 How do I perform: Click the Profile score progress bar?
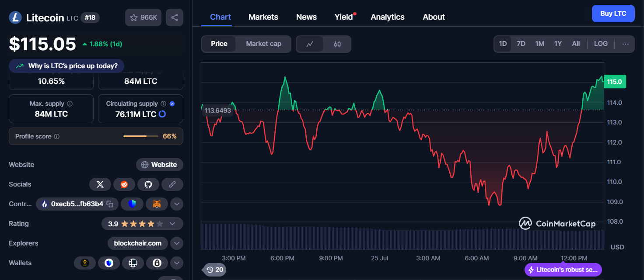point(141,136)
